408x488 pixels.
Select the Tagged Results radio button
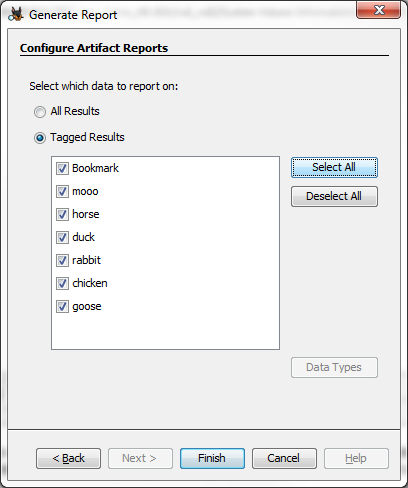(x=40, y=138)
